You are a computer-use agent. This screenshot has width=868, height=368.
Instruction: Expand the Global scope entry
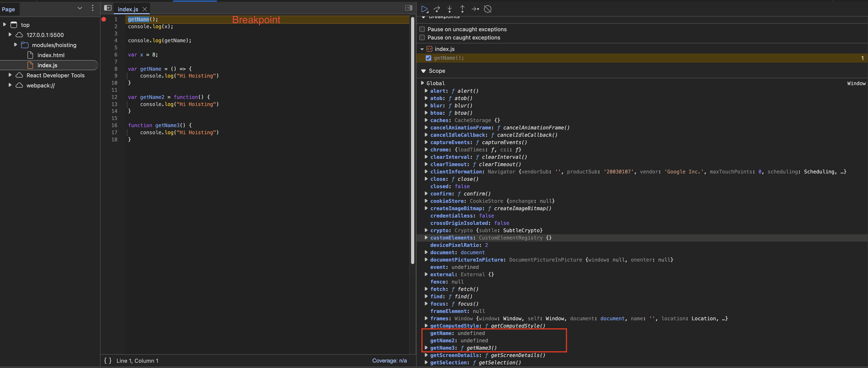click(422, 83)
